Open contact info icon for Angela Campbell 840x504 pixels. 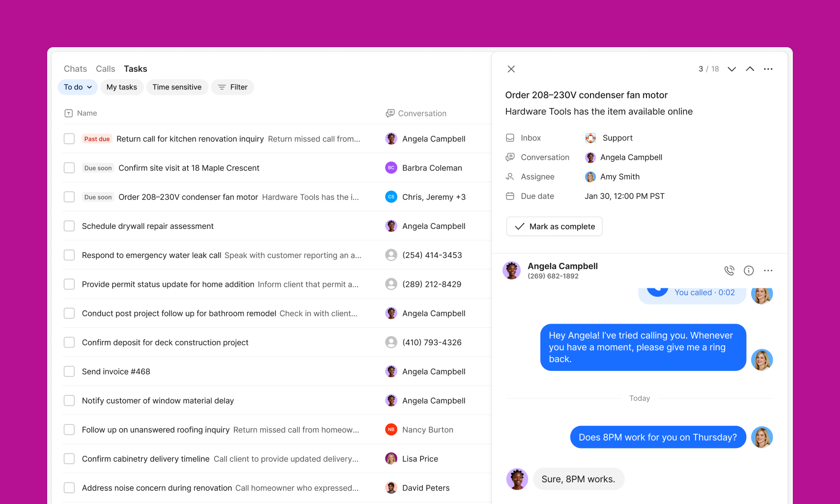click(749, 270)
